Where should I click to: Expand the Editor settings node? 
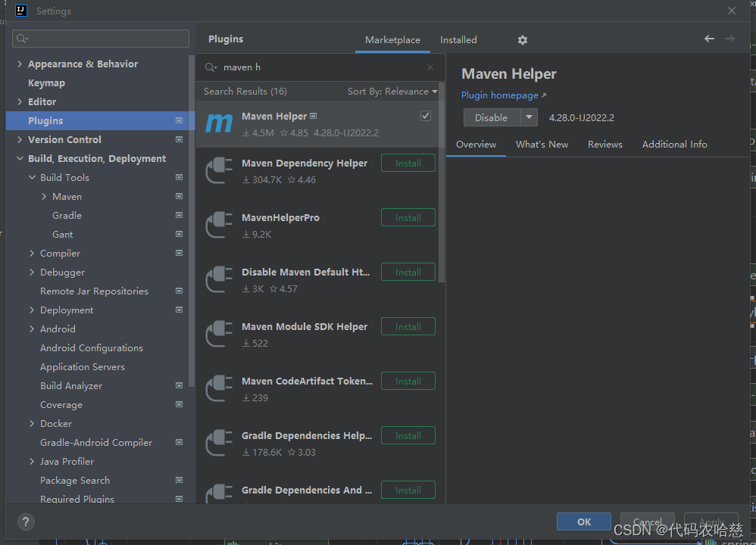point(19,101)
